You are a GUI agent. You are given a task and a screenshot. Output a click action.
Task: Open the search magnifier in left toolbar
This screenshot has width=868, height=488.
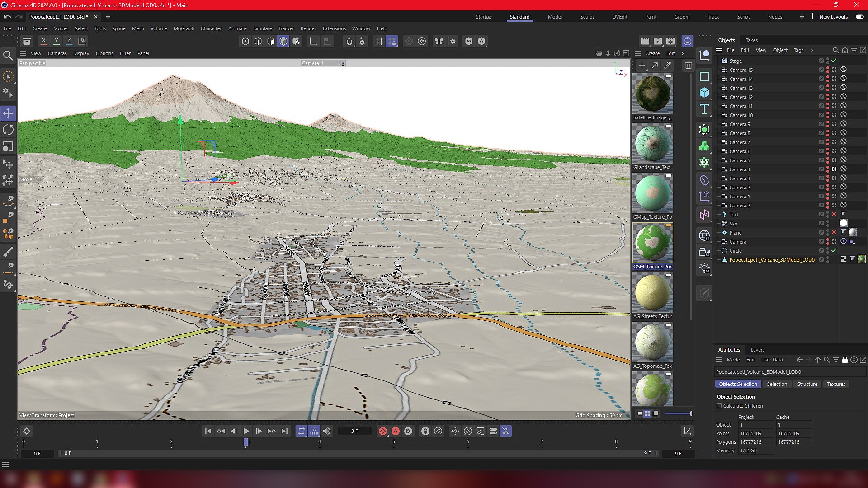tap(8, 56)
